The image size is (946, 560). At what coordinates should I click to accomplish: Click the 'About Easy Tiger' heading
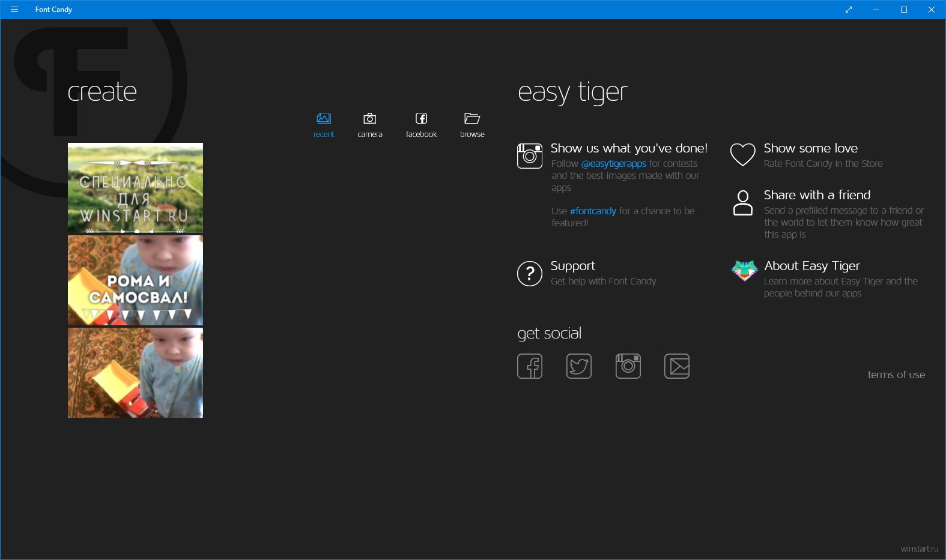tap(812, 266)
